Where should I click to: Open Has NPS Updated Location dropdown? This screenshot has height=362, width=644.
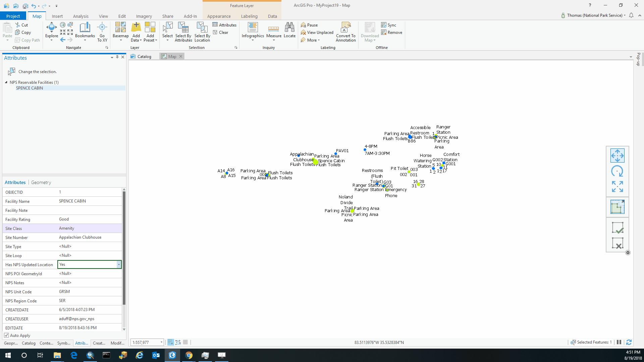tap(119, 264)
